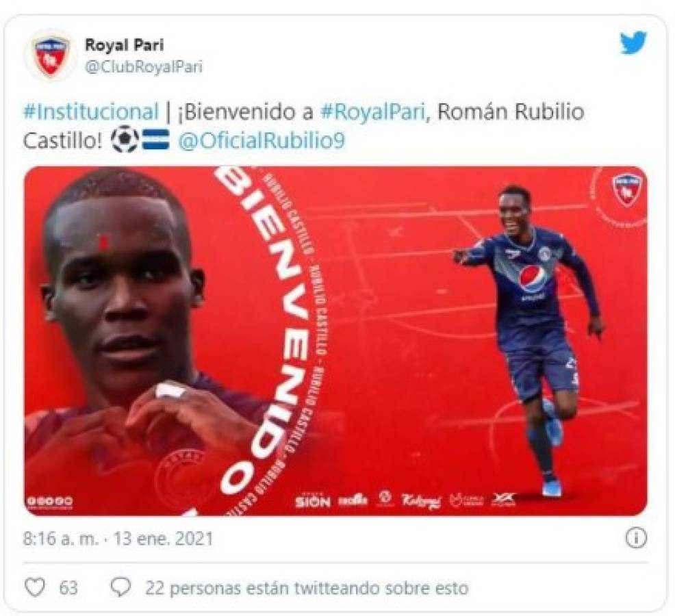Open the #Institucional hashtag
This screenshot has width=675, height=616.
[91, 112]
